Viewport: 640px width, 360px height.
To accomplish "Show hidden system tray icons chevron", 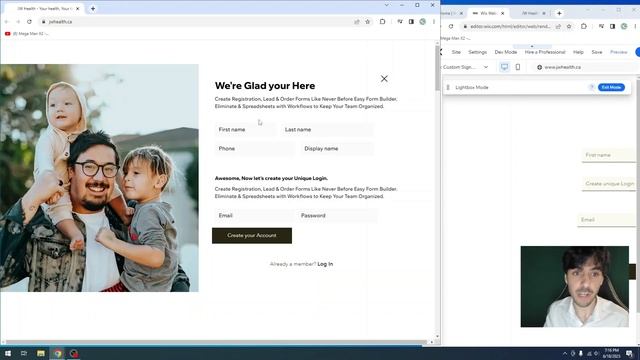I will click(565, 353).
